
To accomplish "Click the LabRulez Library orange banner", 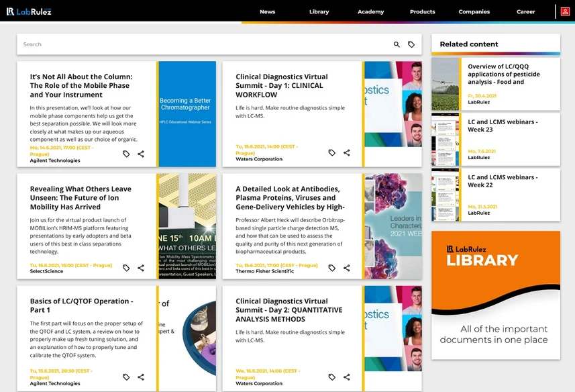I will (x=496, y=295).
